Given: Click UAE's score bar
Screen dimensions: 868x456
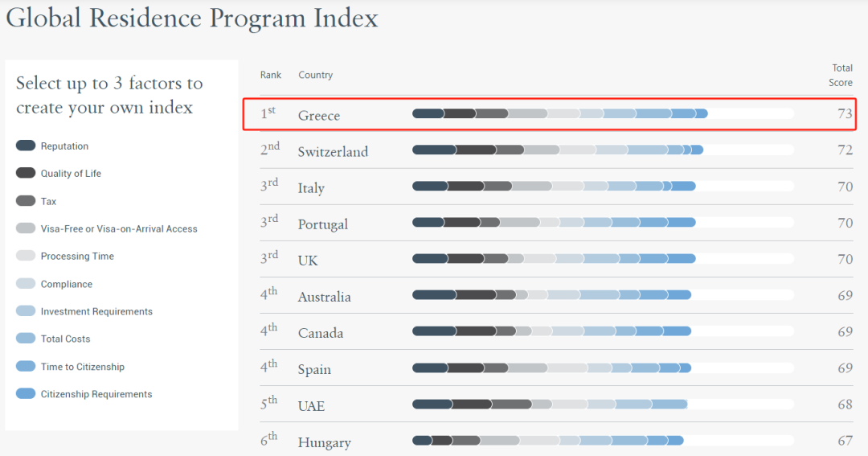Looking at the screenshot, I should click(603, 405).
